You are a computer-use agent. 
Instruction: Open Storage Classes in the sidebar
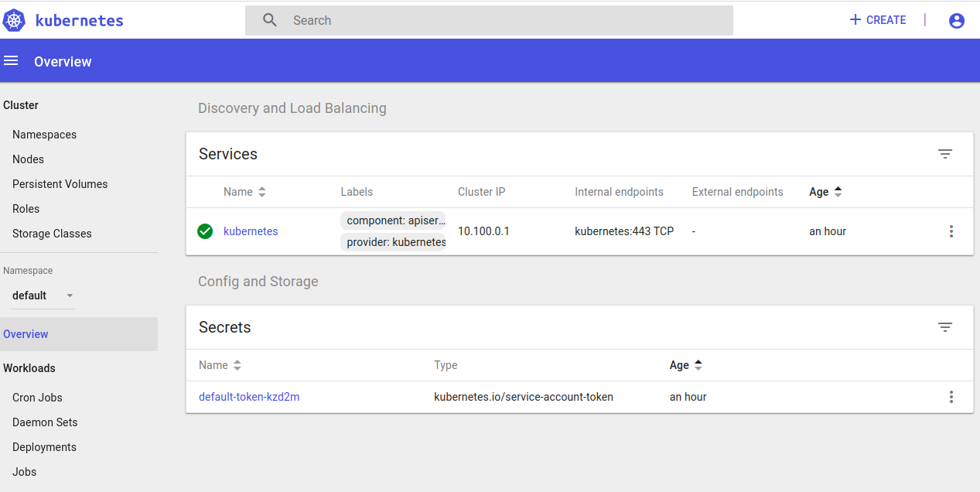pyautogui.click(x=52, y=234)
